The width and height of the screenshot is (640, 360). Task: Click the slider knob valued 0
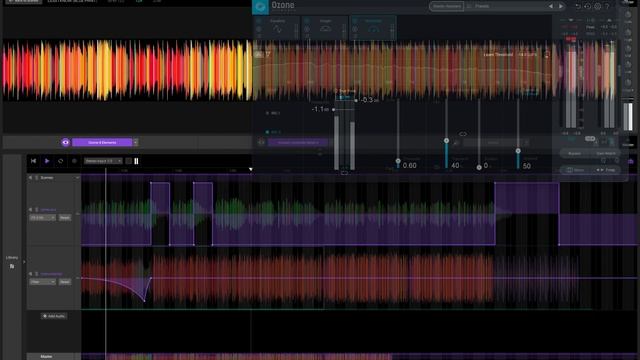(x=479, y=167)
